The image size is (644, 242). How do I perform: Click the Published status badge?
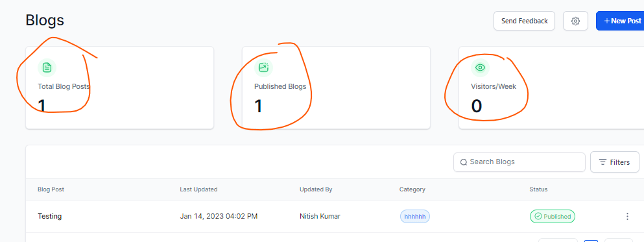click(x=553, y=216)
